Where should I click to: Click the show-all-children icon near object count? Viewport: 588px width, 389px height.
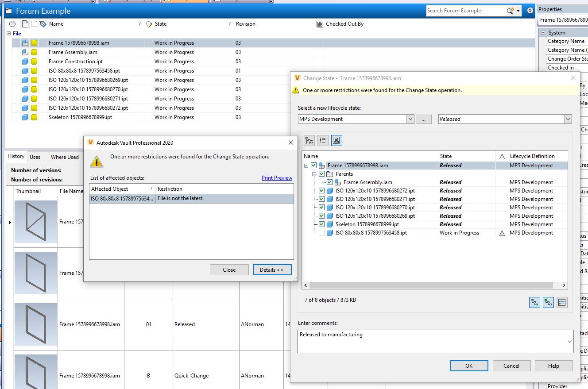[534, 302]
